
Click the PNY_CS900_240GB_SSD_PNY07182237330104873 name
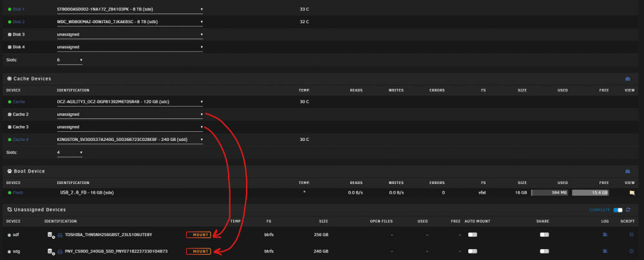click(x=116, y=252)
